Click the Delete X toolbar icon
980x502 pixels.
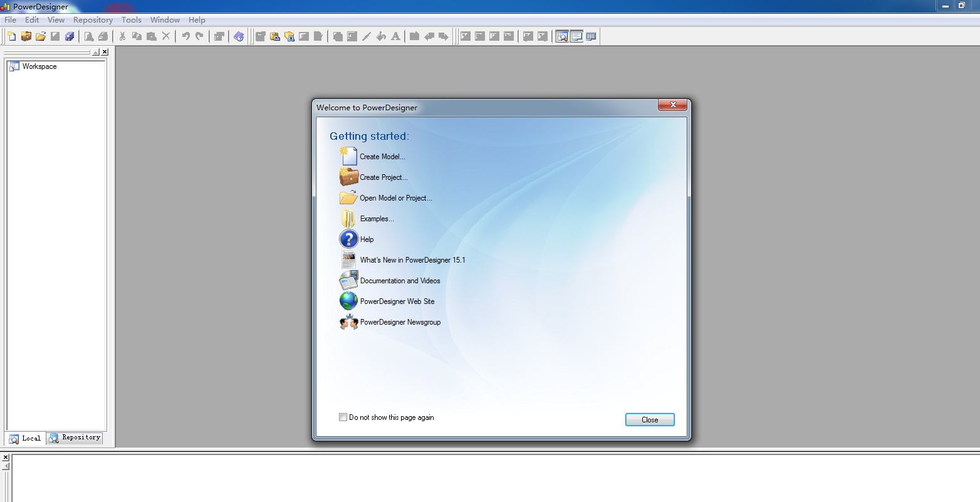point(166,36)
